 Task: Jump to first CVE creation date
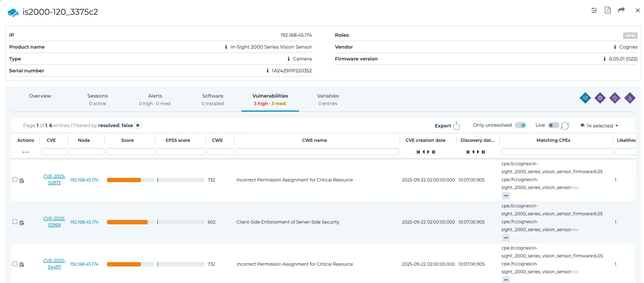pyautogui.click(x=418, y=152)
